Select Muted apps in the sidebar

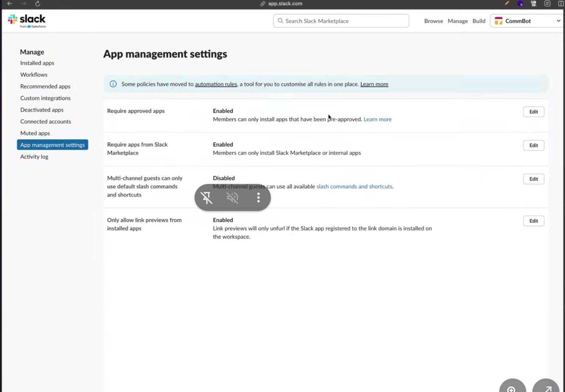pos(35,133)
